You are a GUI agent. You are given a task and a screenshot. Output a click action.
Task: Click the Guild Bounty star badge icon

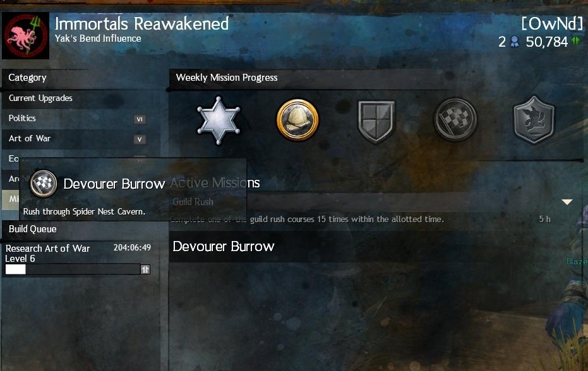[219, 121]
